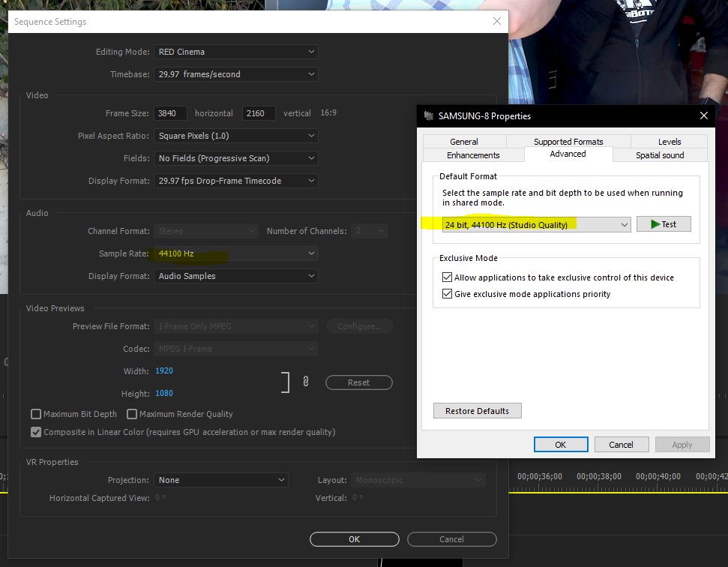Open the Default Format dropdown 24 bit, 44100 Hz
Viewport: 728px width, 567px height.
point(536,225)
